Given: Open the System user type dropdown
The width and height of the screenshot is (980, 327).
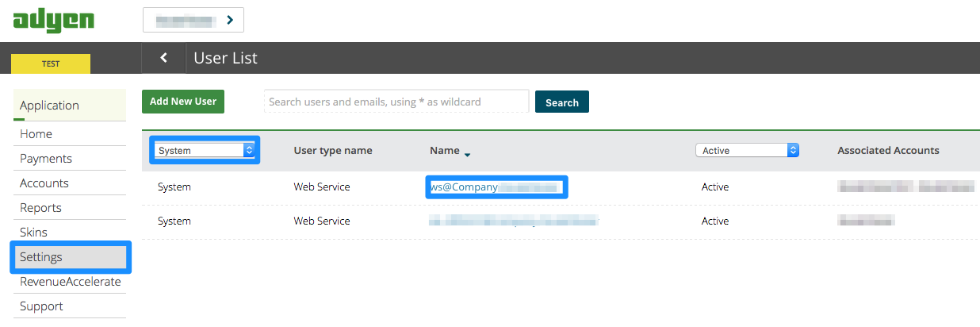Looking at the screenshot, I should point(205,150).
